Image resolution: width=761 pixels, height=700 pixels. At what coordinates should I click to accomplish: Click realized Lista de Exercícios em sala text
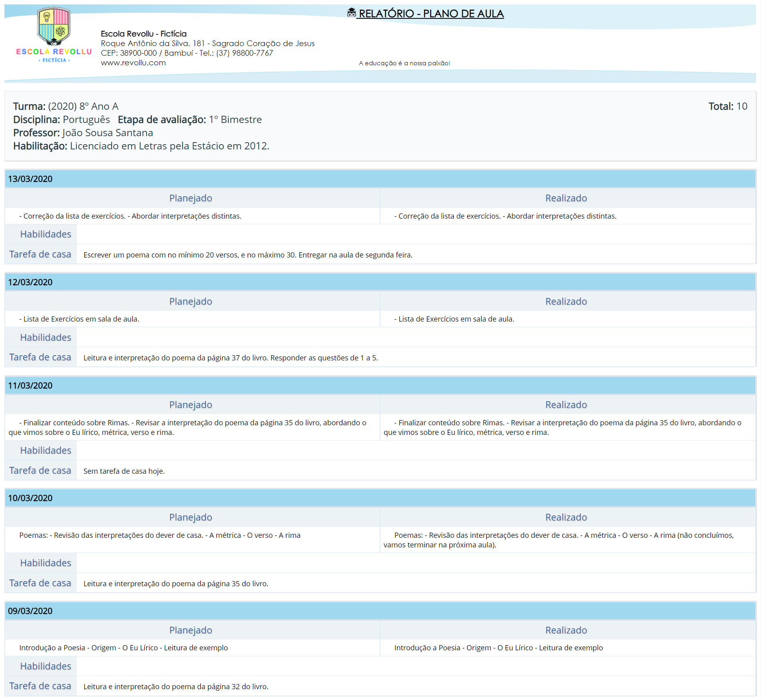(x=454, y=319)
